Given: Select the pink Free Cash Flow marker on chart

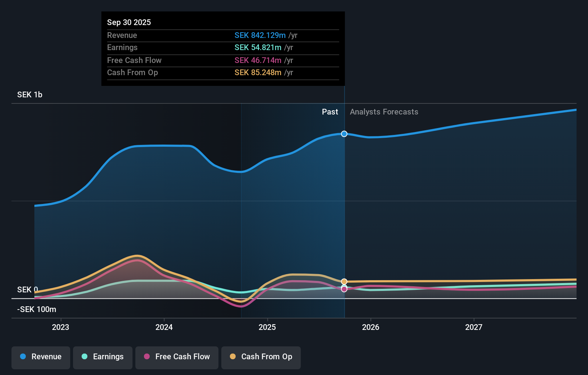Looking at the screenshot, I should point(344,289).
